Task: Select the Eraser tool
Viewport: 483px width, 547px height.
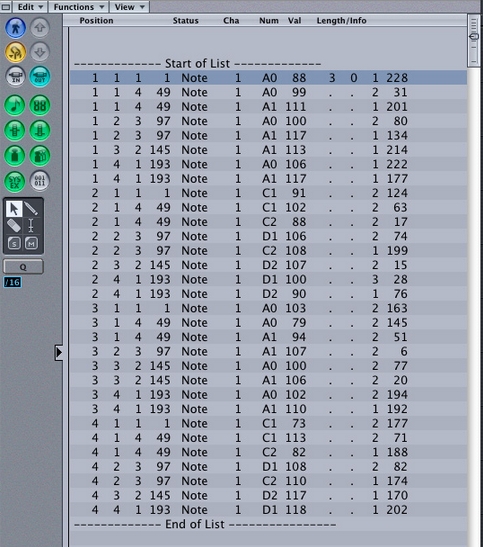Action: [14, 226]
